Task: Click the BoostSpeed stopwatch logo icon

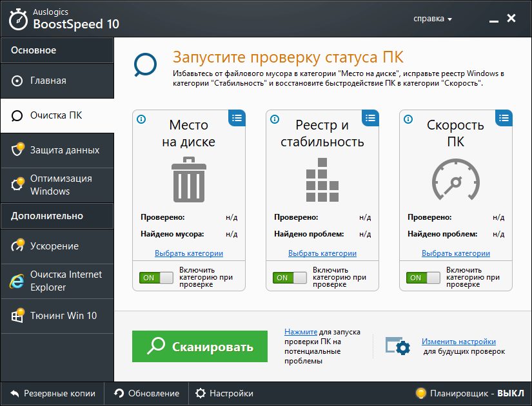Action: (18, 19)
